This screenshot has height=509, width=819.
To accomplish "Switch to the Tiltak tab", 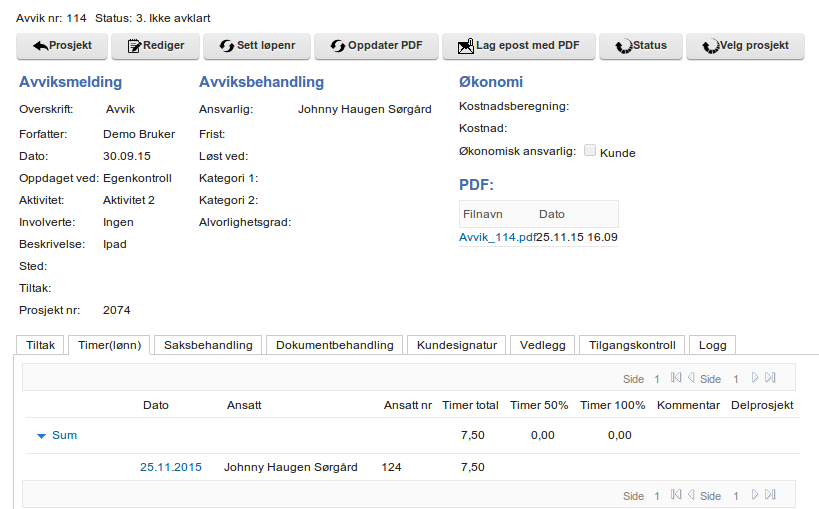I will tap(41, 345).
